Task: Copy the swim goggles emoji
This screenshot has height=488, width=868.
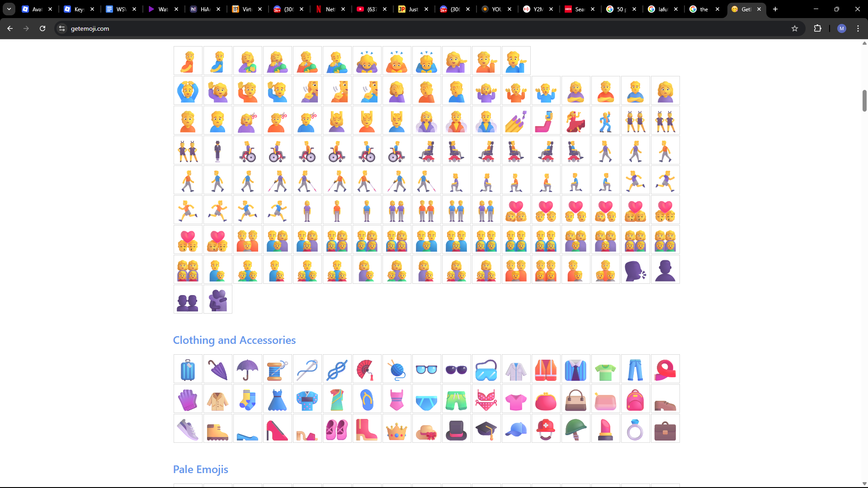Action: 486,369
